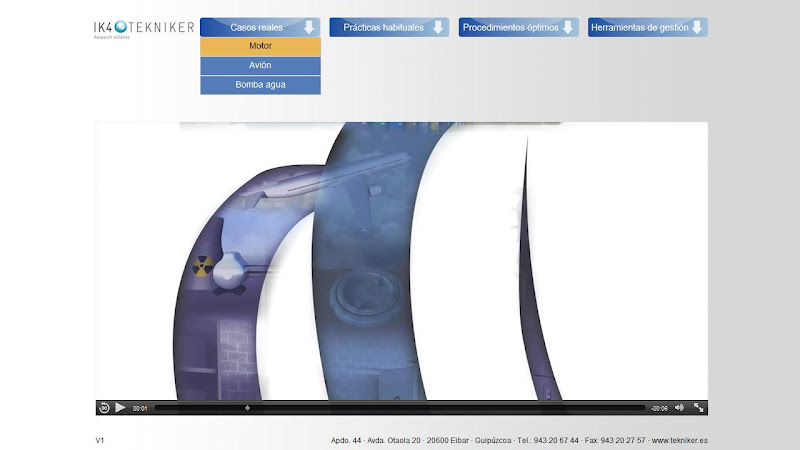The width and height of the screenshot is (800, 450).
Task: Click the video progress bar track
Action: pyautogui.click(x=400, y=408)
